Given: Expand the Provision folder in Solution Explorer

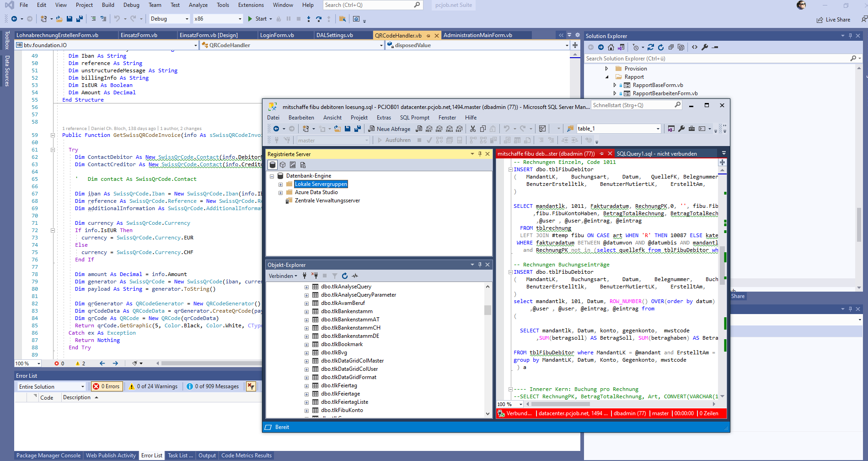Looking at the screenshot, I should point(606,69).
